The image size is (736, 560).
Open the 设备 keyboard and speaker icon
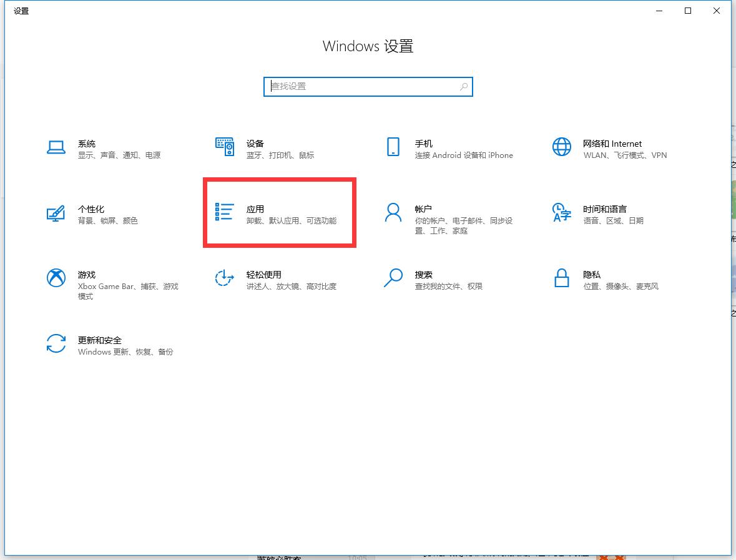pyautogui.click(x=224, y=147)
